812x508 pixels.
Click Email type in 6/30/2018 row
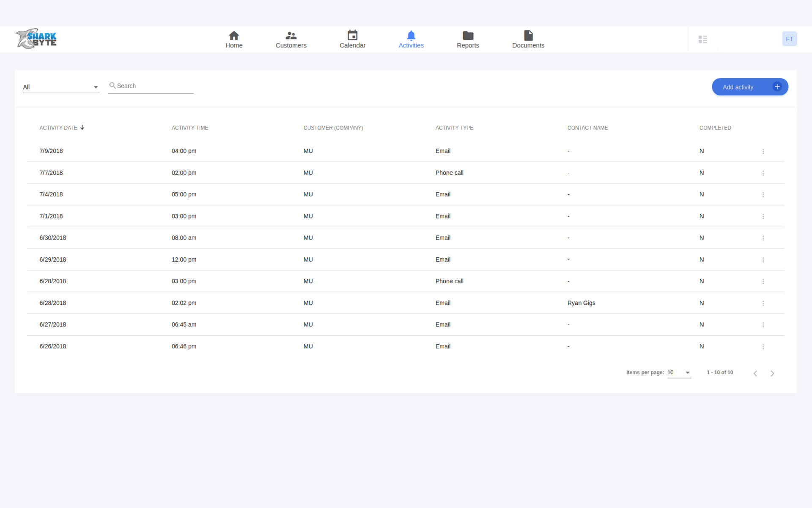click(x=443, y=238)
